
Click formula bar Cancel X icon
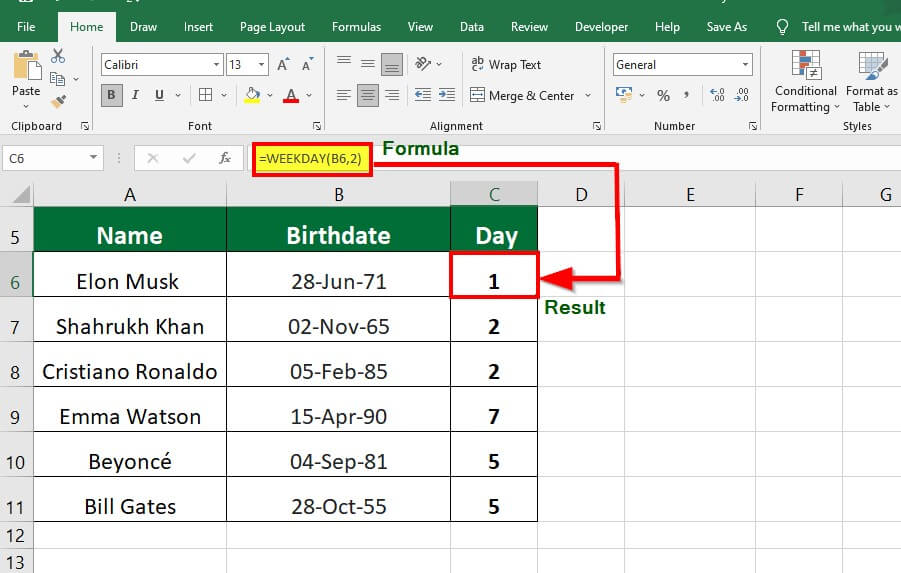[152, 158]
